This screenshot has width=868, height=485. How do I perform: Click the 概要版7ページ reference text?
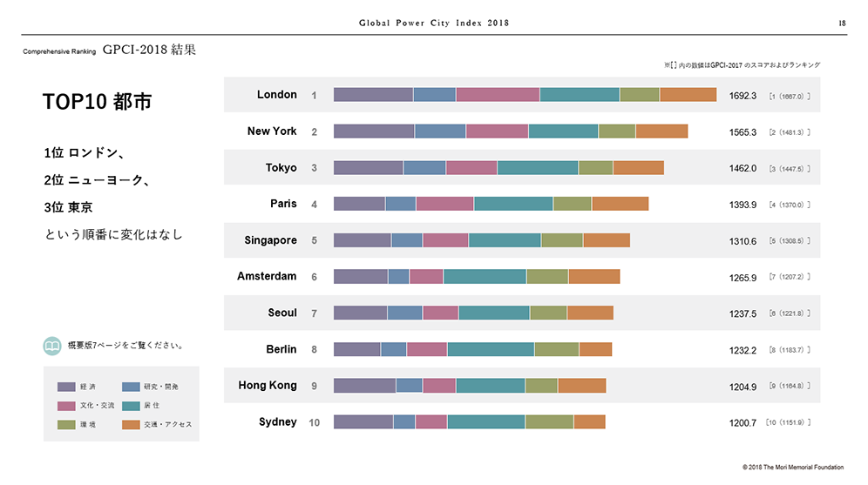point(125,346)
